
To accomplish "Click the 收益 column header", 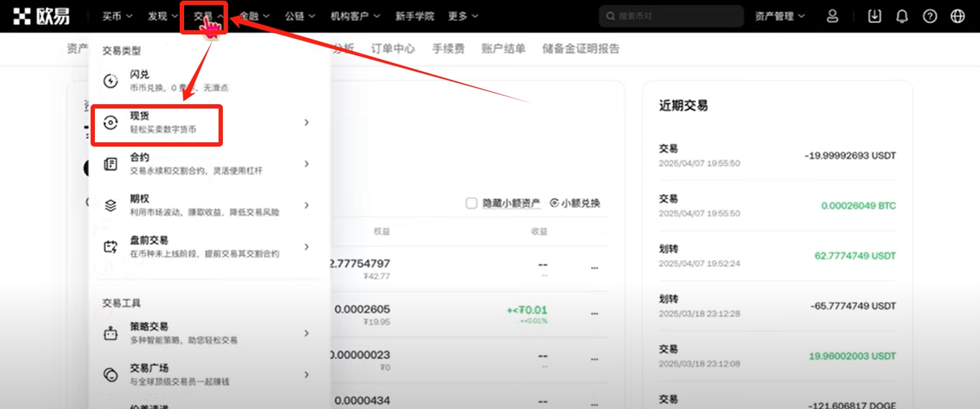I will coord(539,231).
